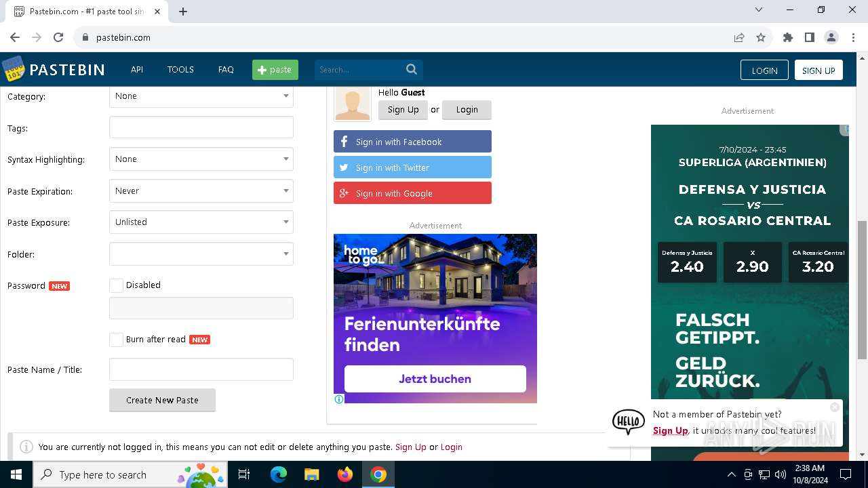868x488 pixels.
Task: Click the AdChoices info icon
Action: [339, 399]
